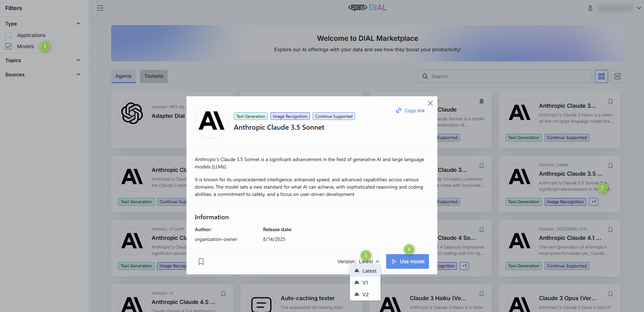Image resolution: width=644 pixels, height=312 pixels.
Task: Bookmark the Anthropic Claude 4.1 card
Action: tap(611, 230)
